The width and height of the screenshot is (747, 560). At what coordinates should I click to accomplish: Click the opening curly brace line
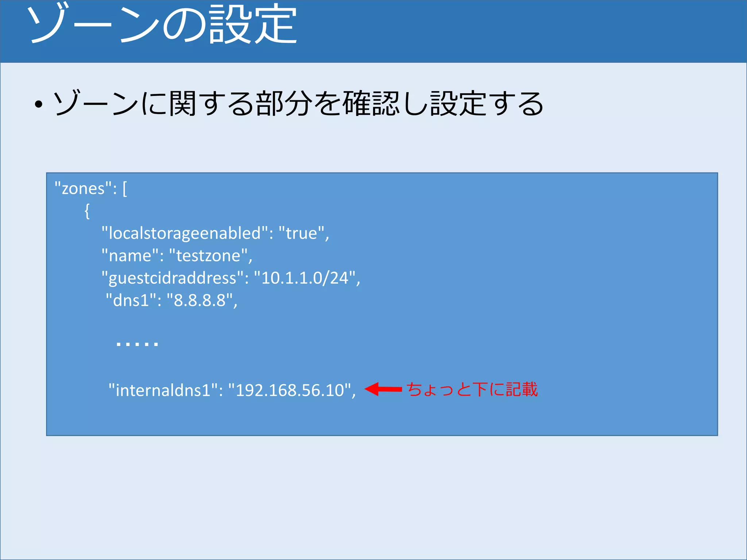pos(87,211)
